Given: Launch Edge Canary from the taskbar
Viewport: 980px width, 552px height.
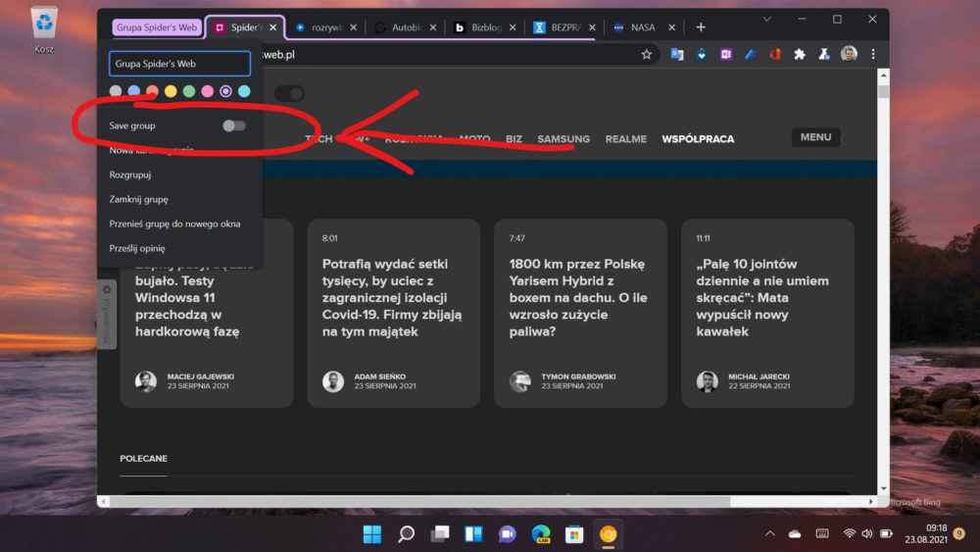Looking at the screenshot, I should click(541, 534).
